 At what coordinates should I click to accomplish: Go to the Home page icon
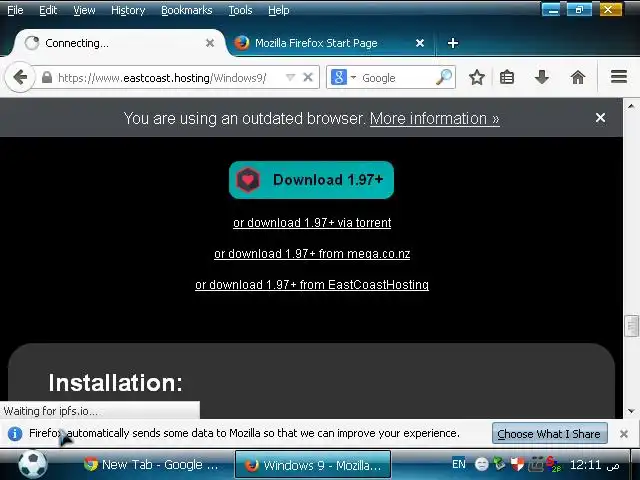click(578, 77)
